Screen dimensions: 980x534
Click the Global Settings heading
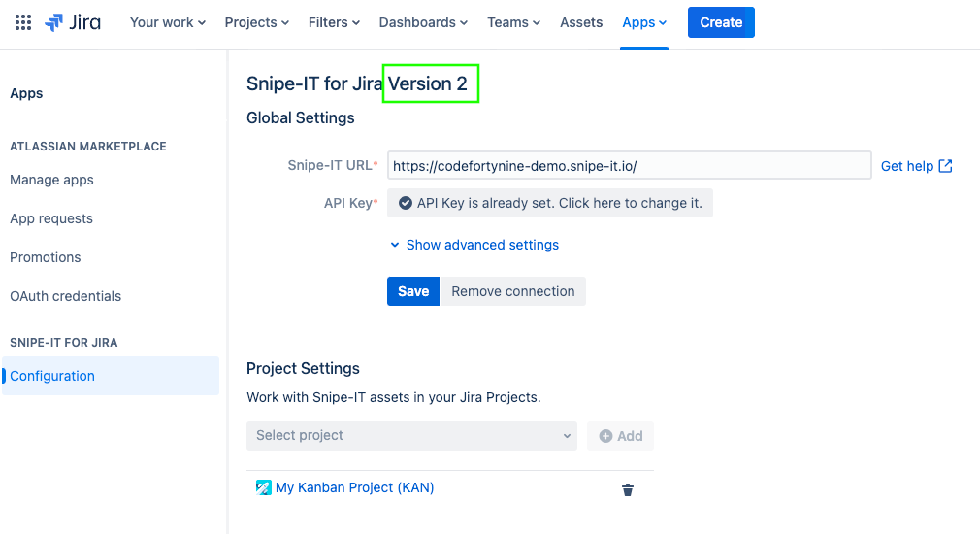[x=301, y=118]
